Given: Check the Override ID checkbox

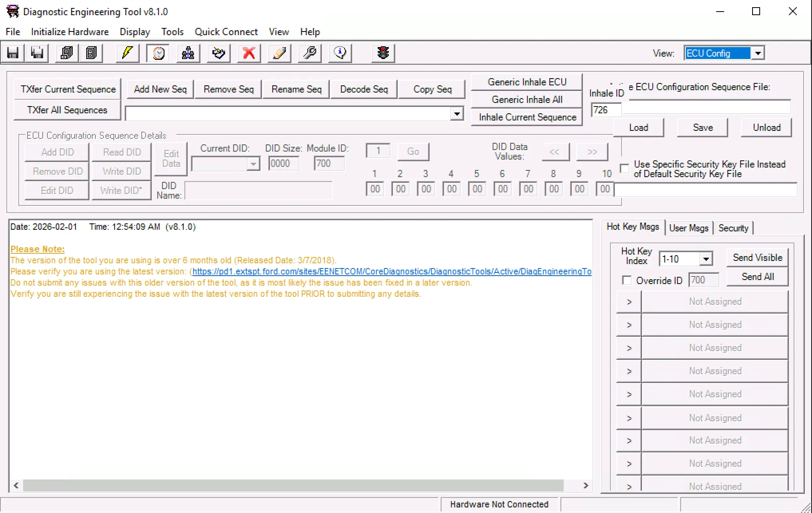Looking at the screenshot, I should 627,280.
